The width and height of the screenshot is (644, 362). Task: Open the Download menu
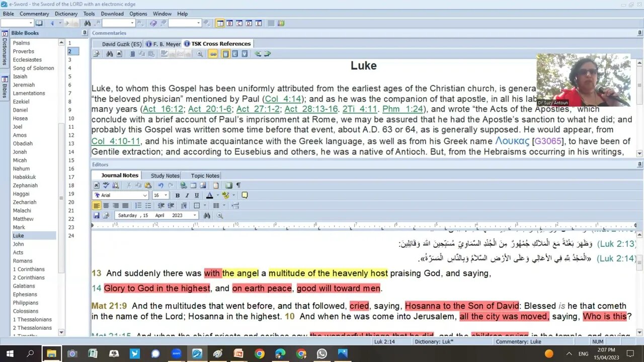pos(112,14)
